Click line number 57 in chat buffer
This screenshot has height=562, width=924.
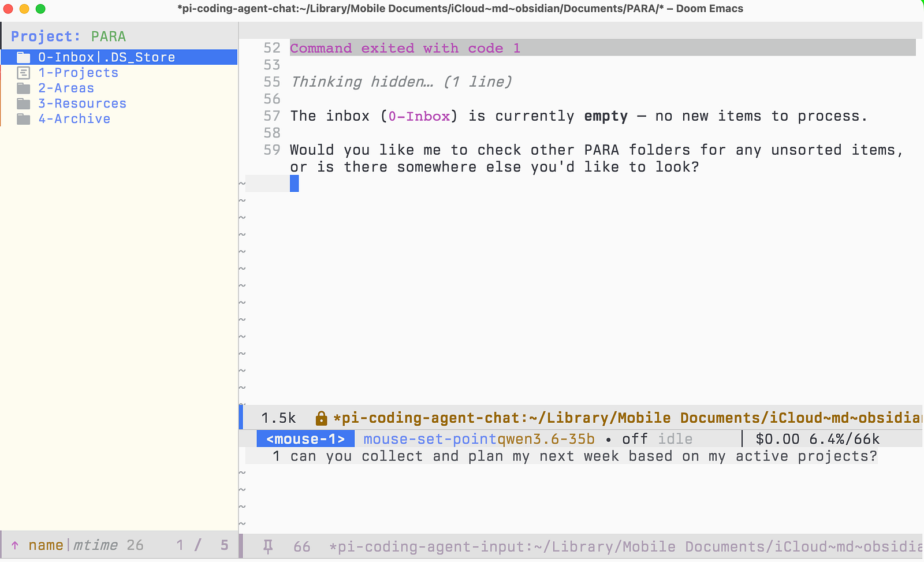pos(272,116)
